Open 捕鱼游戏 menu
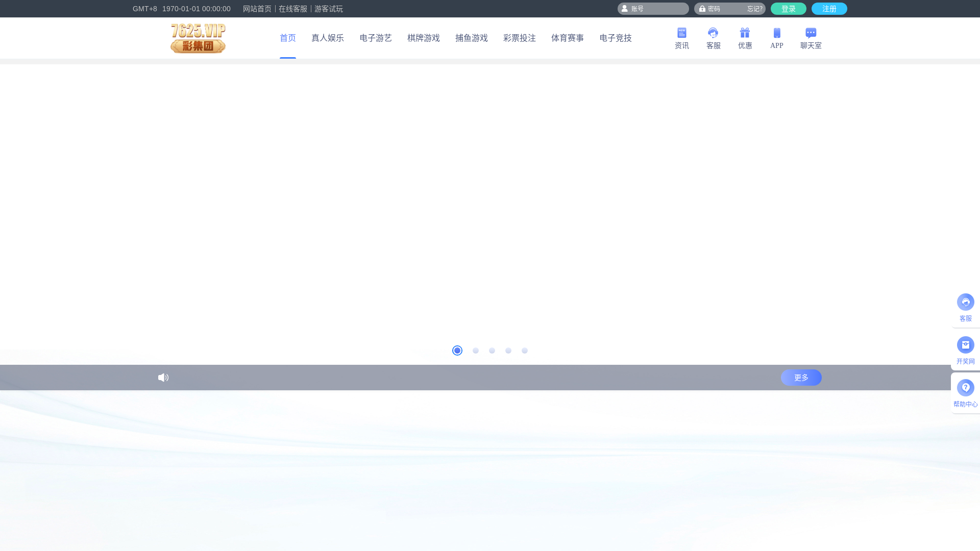Viewport: 980px width, 551px height. [x=472, y=38]
